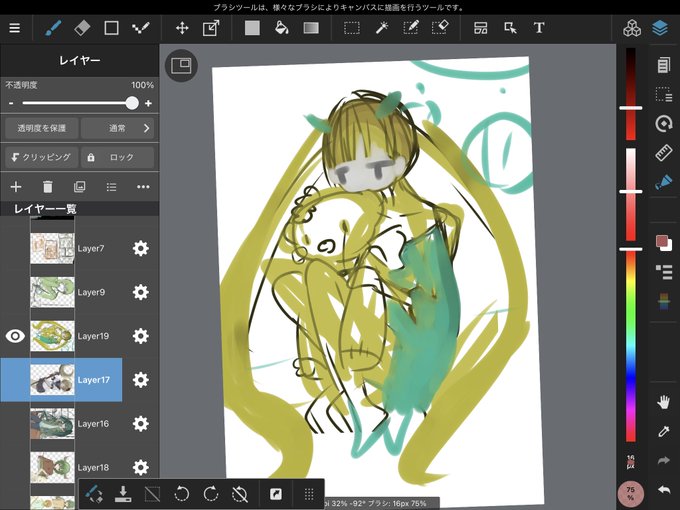Add image layer from gallery icon
Screen dimensions: 680x510
[x=79, y=187]
